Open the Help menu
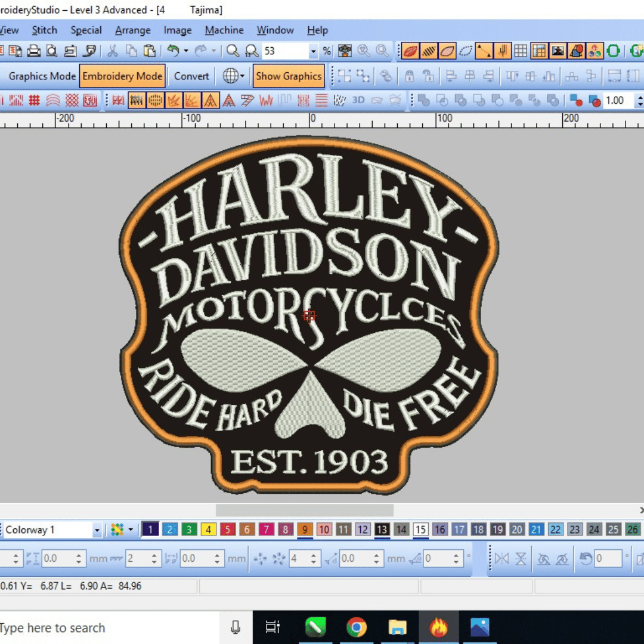 pos(317,30)
